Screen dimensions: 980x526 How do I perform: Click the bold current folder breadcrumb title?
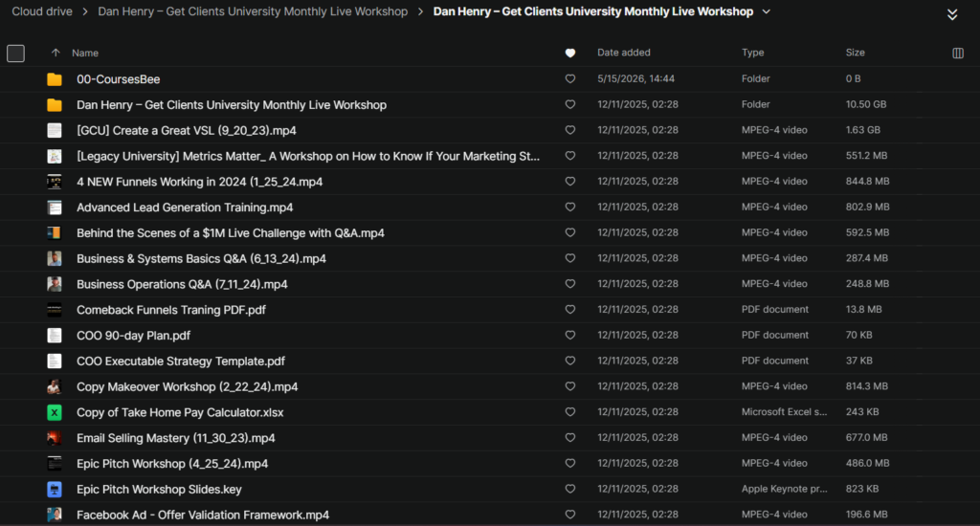[x=593, y=11]
